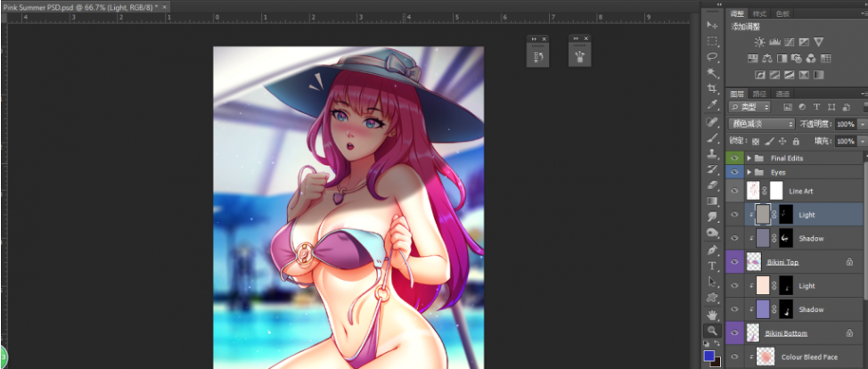Activate the Crop tool
Image resolution: width=868 pixels, height=369 pixels.
712,88
